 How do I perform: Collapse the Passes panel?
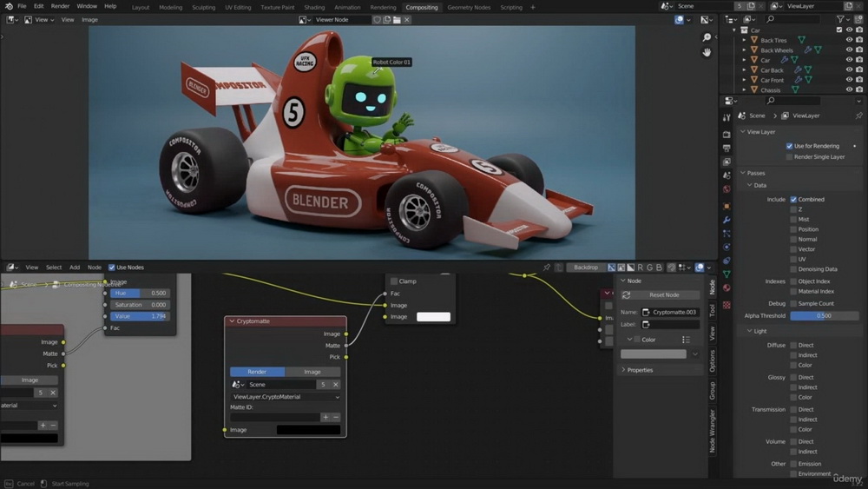coord(743,173)
